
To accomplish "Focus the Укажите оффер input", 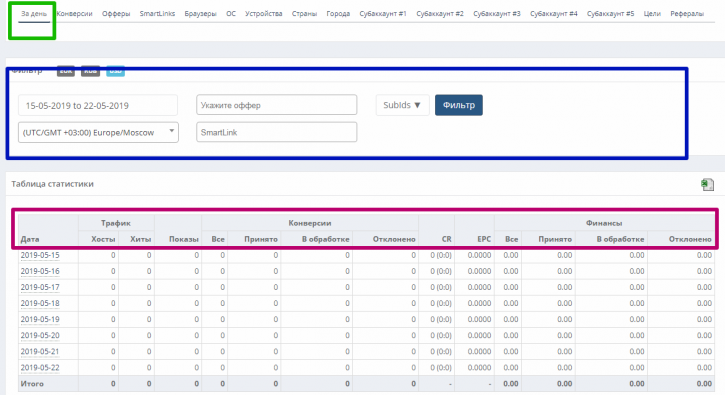I will (x=276, y=105).
